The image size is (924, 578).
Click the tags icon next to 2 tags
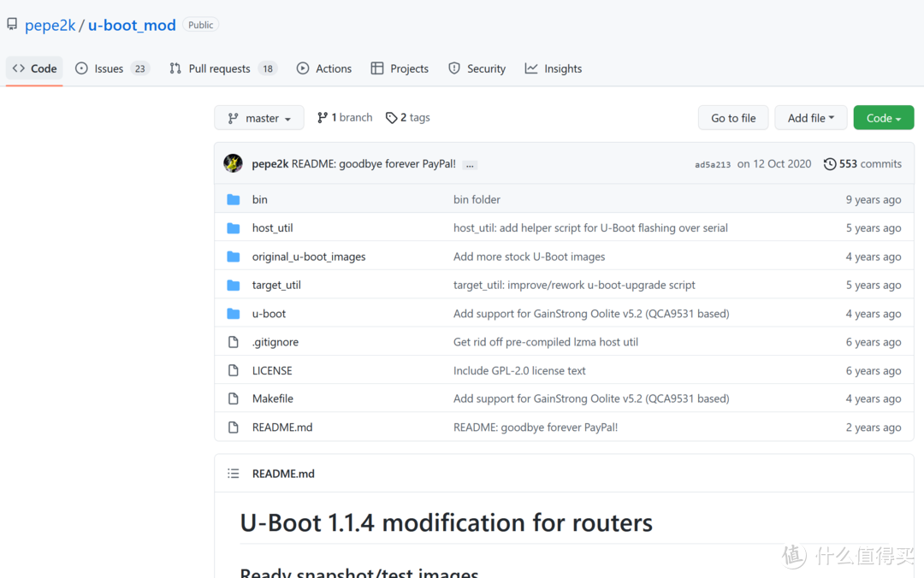[x=391, y=118]
